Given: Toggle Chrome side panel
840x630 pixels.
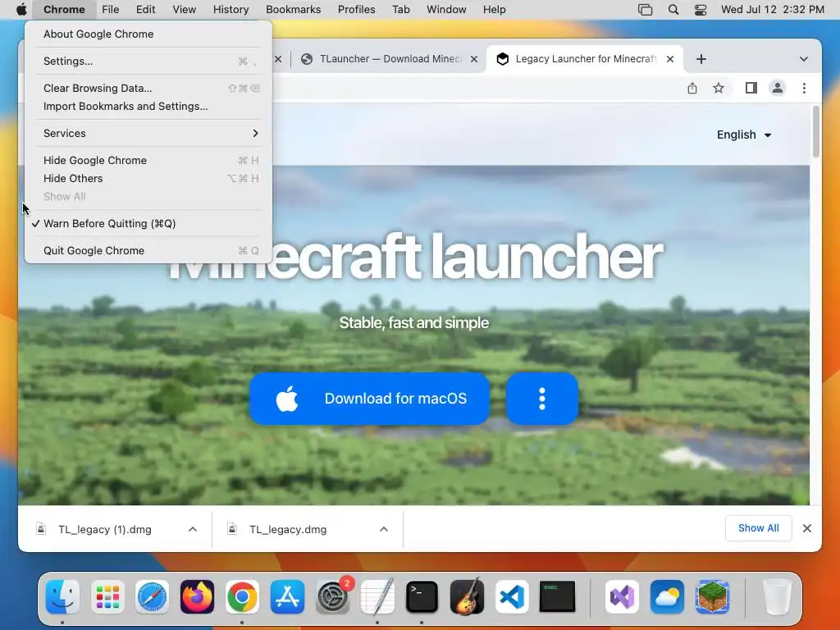Looking at the screenshot, I should click(x=751, y=88).
